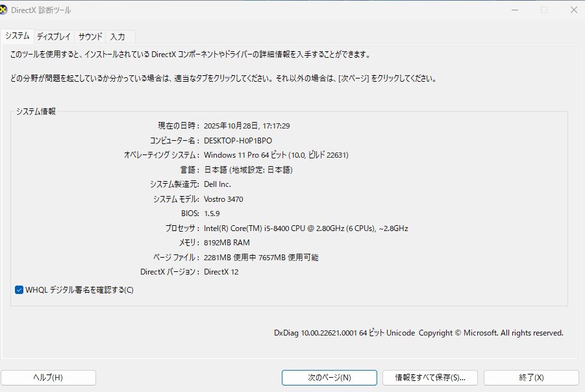The image size is (585, 392).
Task: Click the システム モデル Vostro 3470 text
Action: pyautogui.click(x=224, y=199)
